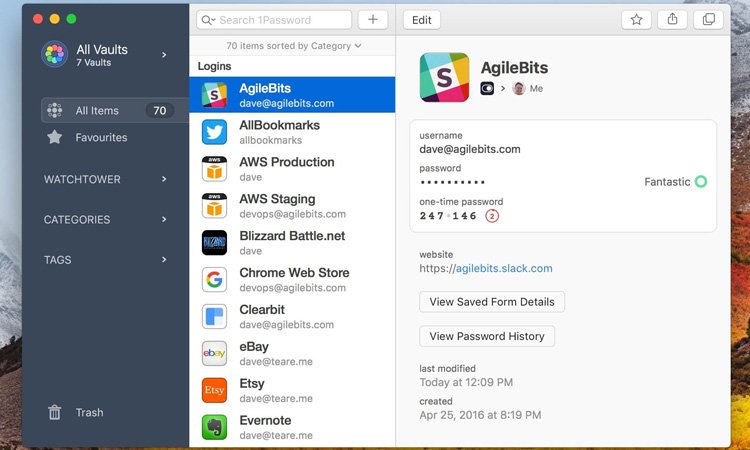Screen dimensions: 750x450
Task: Click the copy windows icon at top right
Action: click(x=708, y=20)
